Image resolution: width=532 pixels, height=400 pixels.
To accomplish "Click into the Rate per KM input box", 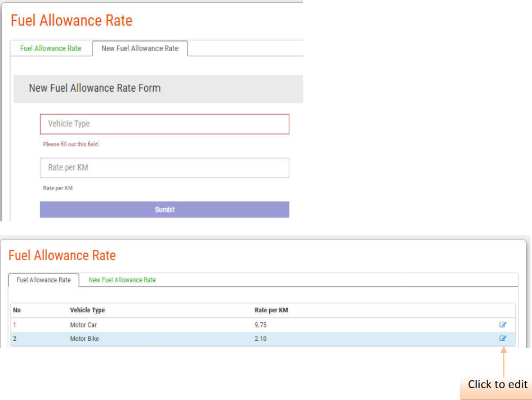I will [164, 168].
